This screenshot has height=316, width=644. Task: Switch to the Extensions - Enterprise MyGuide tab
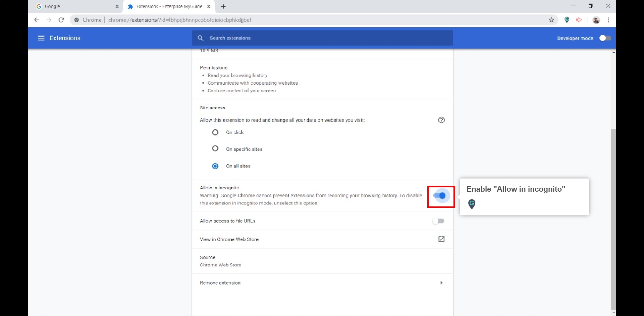(164, 6)
